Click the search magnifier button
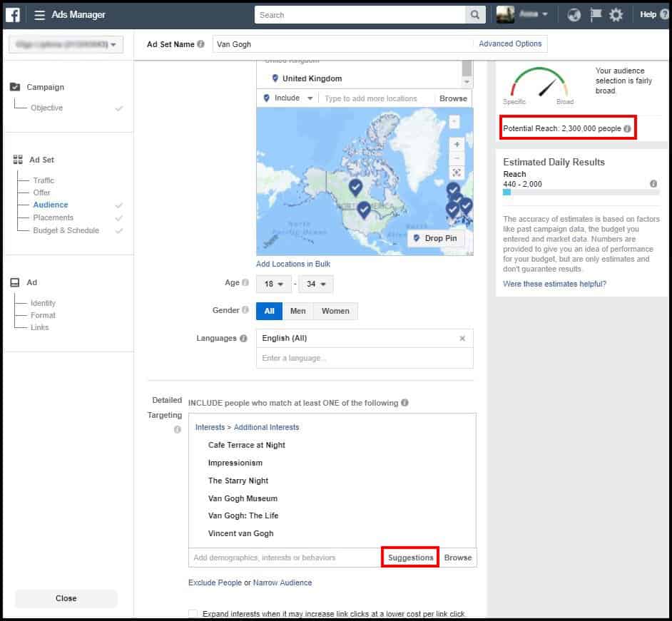 pos(475,15)
